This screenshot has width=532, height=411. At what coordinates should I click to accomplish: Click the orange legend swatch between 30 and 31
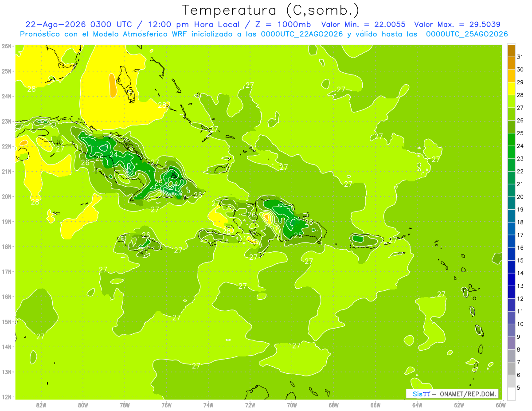coord(511,63)
